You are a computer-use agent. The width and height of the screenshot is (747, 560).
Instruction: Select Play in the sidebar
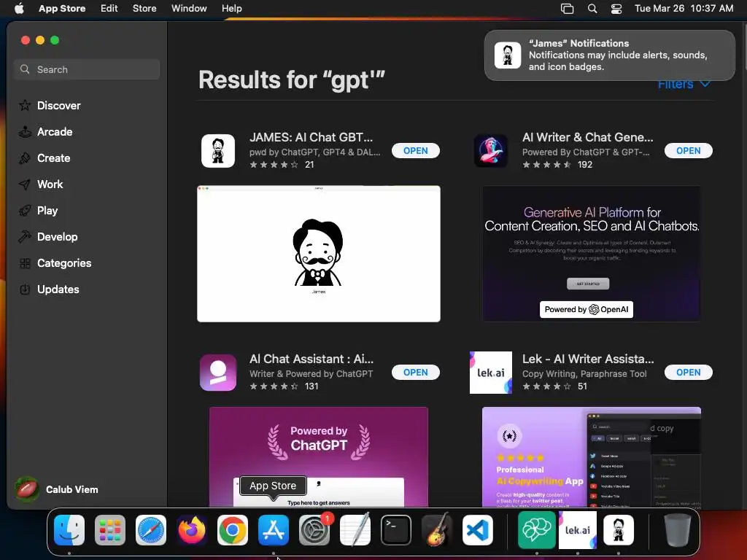pos(38,211)
